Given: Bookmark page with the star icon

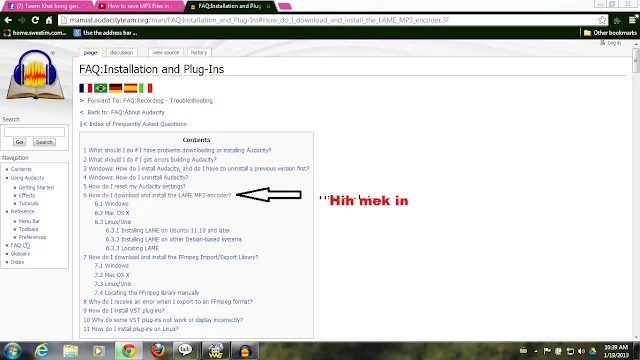Looking at the screenshot, I should tap(602, 20).
